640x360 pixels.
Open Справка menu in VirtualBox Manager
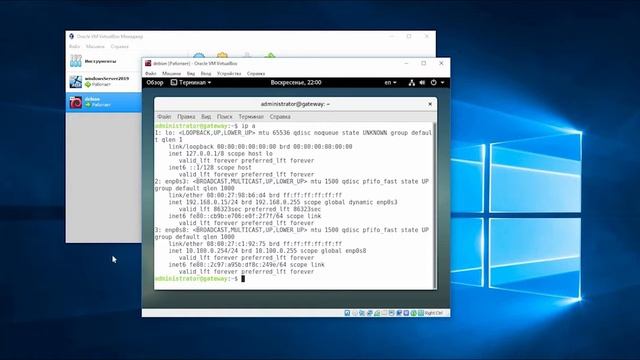pyautogui.click(x=120, y=47)
